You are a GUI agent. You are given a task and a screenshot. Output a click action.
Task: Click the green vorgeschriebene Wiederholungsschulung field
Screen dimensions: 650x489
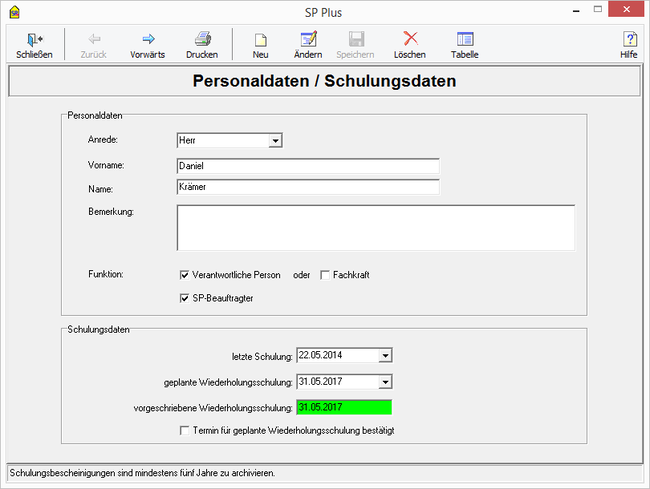pyautogui.click(x=344, y=407)
